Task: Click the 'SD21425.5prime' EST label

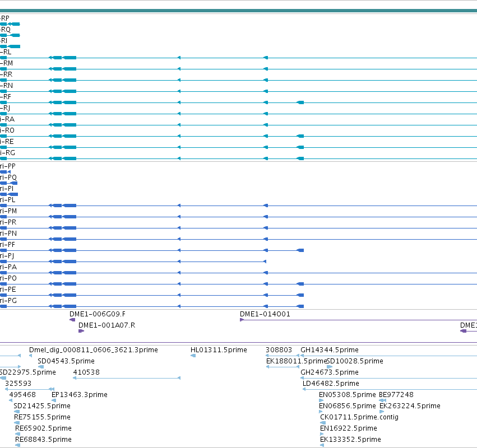Action: (x=42, y=406)
